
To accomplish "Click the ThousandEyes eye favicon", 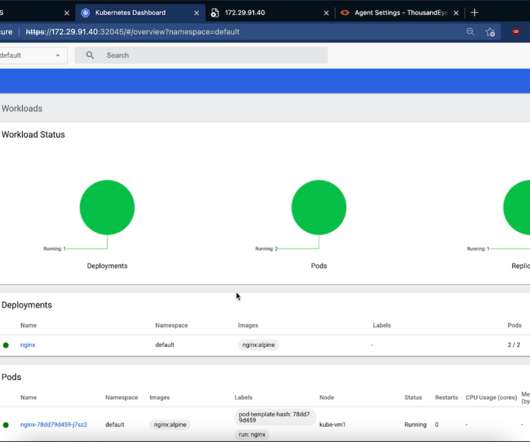I will point(344,13).
